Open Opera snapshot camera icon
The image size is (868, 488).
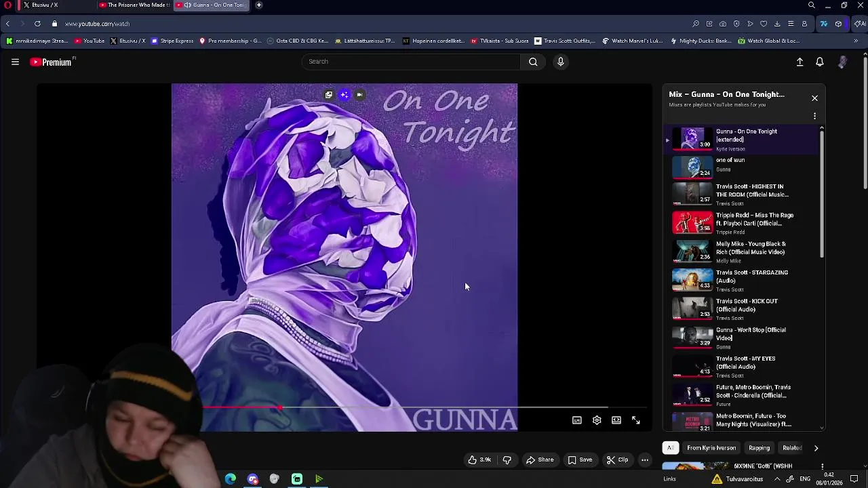click(x=723, y=24)
